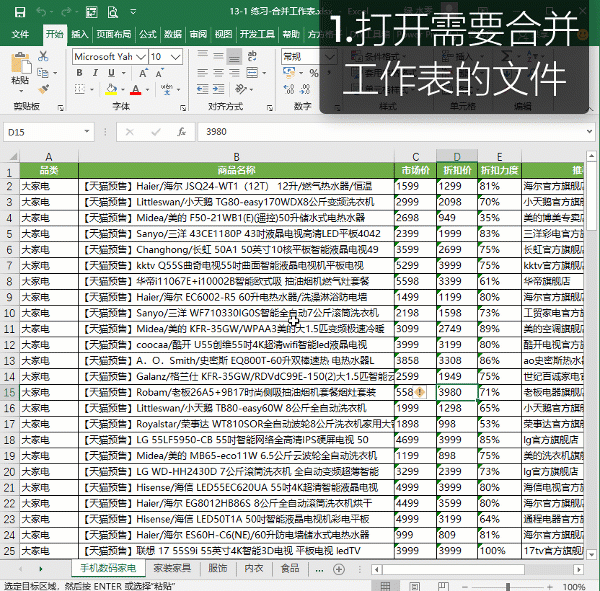
Task: Click Decrease Indent icon
Action: [x=202, y=89]
